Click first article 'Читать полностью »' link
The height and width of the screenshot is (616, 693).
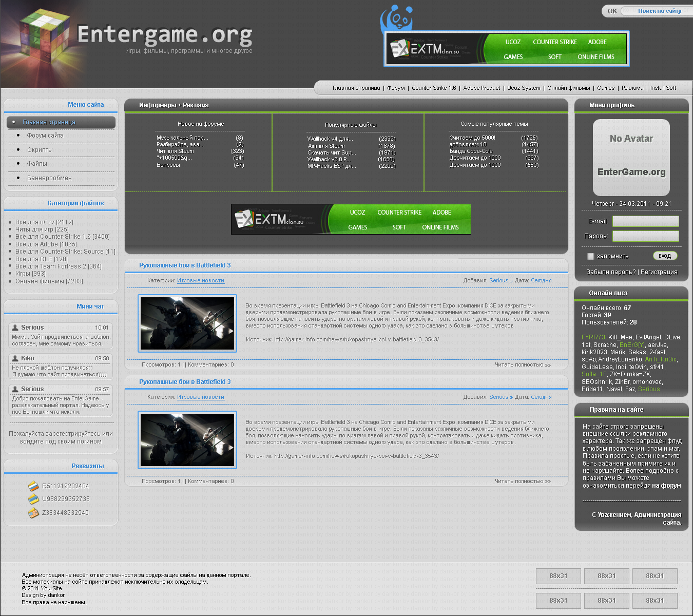click(x=523, y=365)
